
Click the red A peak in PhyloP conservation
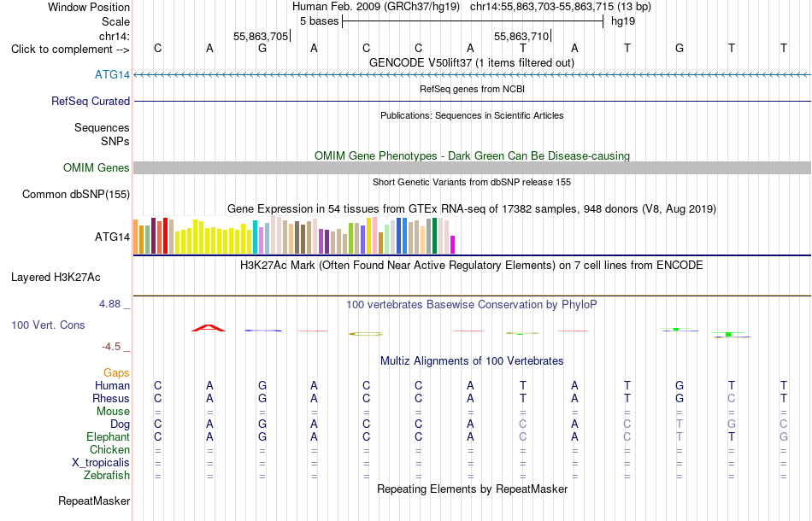pyautogui.click(x=209, y=328)
